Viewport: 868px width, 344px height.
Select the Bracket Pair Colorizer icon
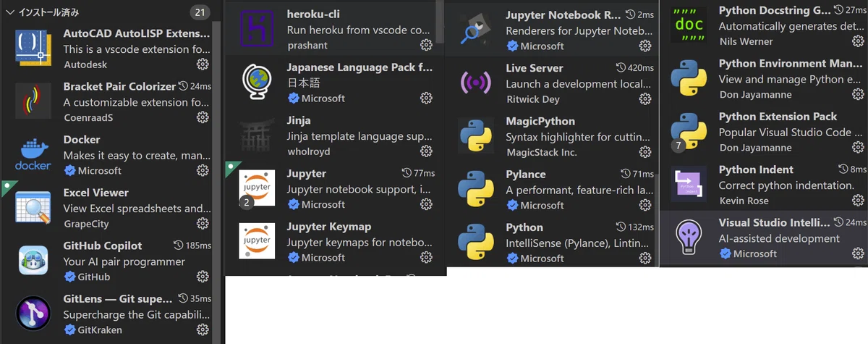[x=33, y=102]
